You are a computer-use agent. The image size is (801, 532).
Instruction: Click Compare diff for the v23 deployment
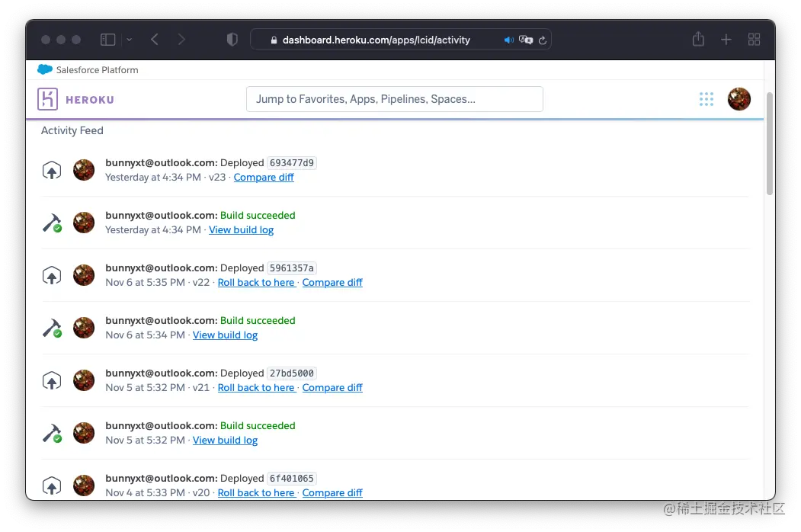tap(264, 177)
